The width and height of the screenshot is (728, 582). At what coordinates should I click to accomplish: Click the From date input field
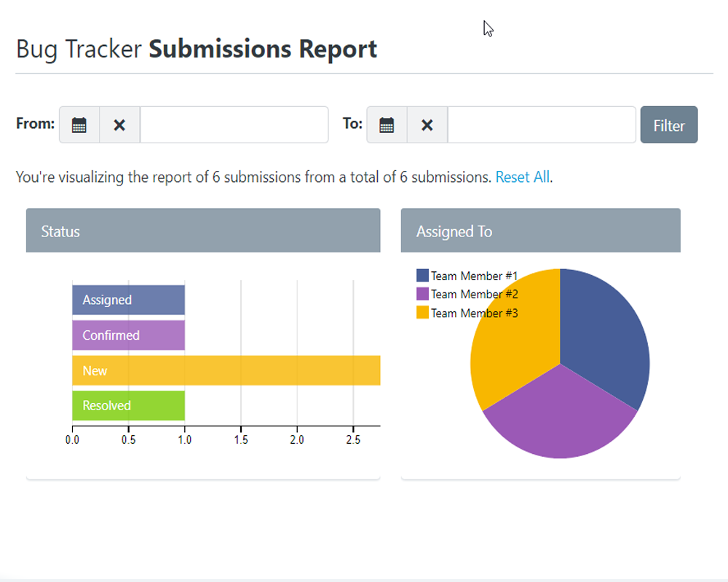coord(234,125)
